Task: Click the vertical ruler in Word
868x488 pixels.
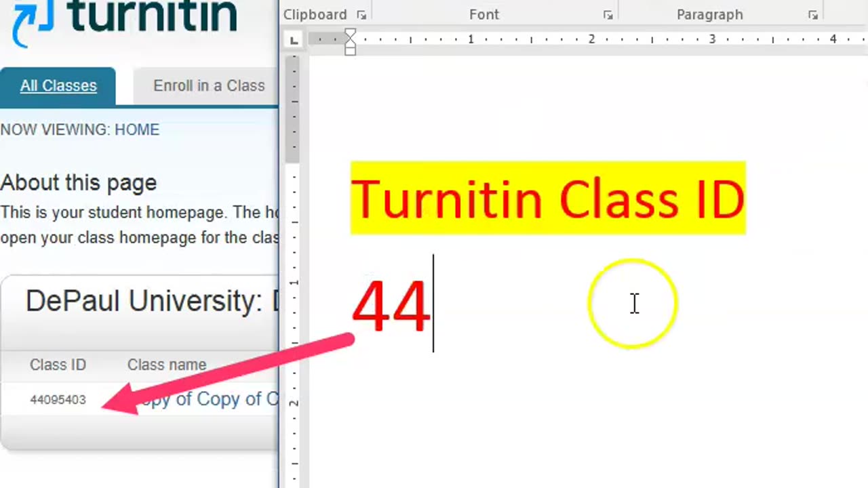Action: tap(294, 271)
